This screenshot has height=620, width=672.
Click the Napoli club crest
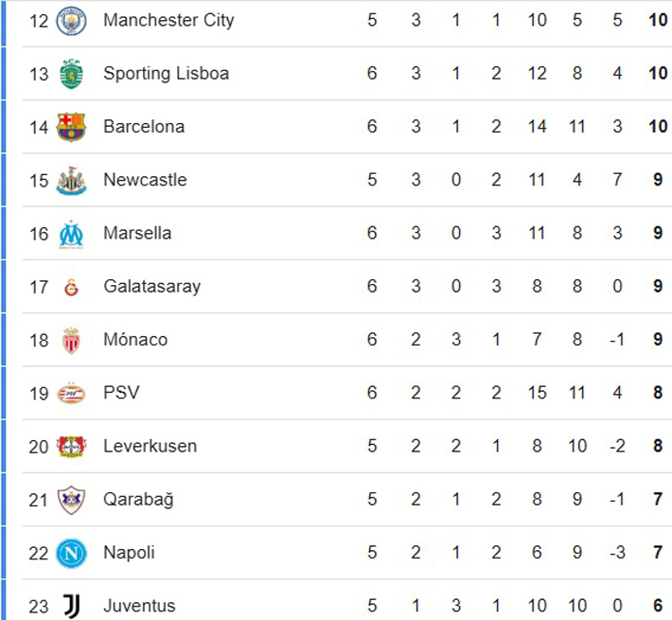71,553
